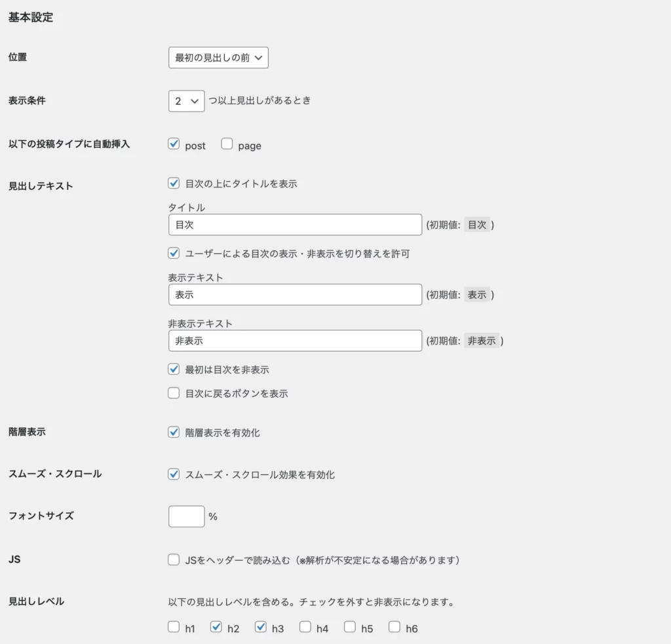Screen dimensions: 671x644
Task: Click the 表示テキスト input field
Action: (295, 295)
